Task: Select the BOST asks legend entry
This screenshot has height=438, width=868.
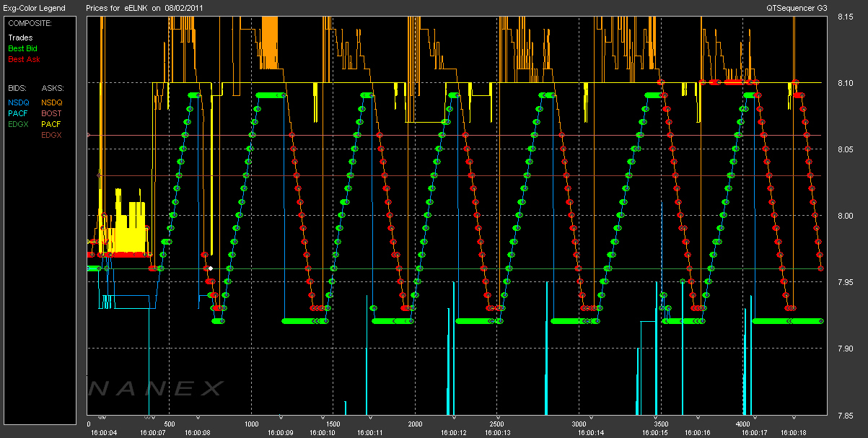Action: (51, 113)
